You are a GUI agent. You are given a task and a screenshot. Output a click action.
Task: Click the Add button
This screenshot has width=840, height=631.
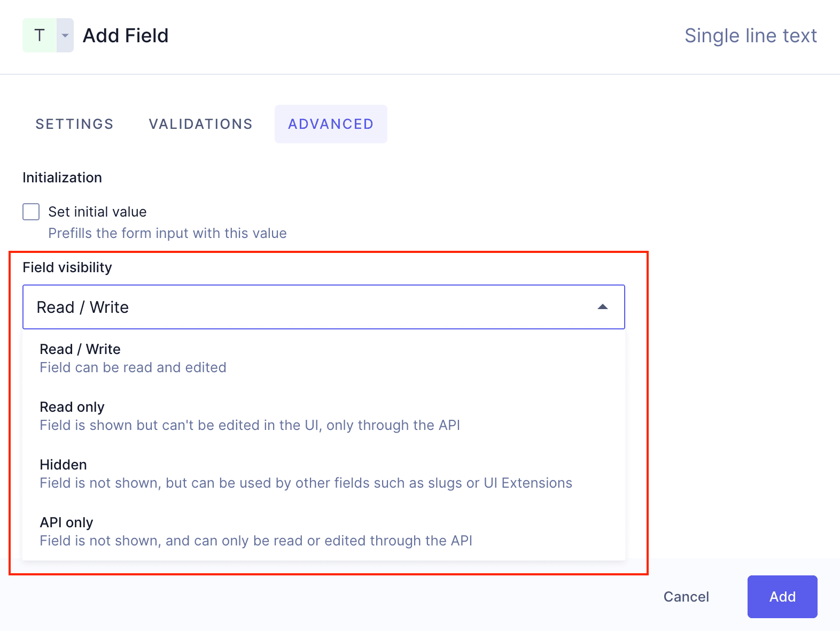(782, 597)
